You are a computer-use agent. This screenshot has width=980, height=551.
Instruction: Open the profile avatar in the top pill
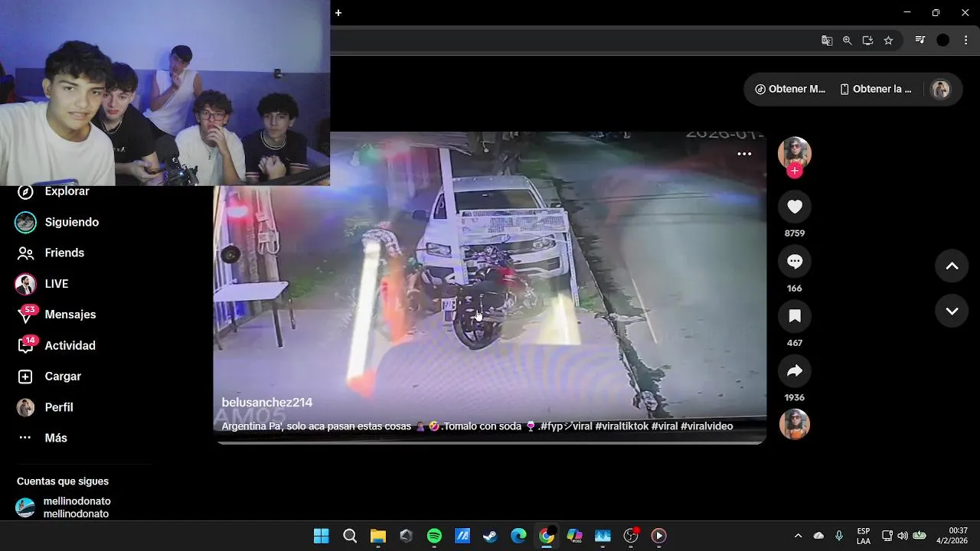point(940,90)
